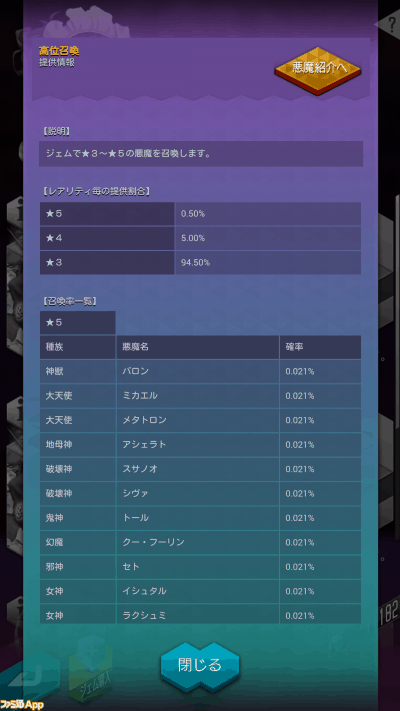Click the スサノオ demon entry
Viewport: 400px width, 711px height.
tap(200, 469)
